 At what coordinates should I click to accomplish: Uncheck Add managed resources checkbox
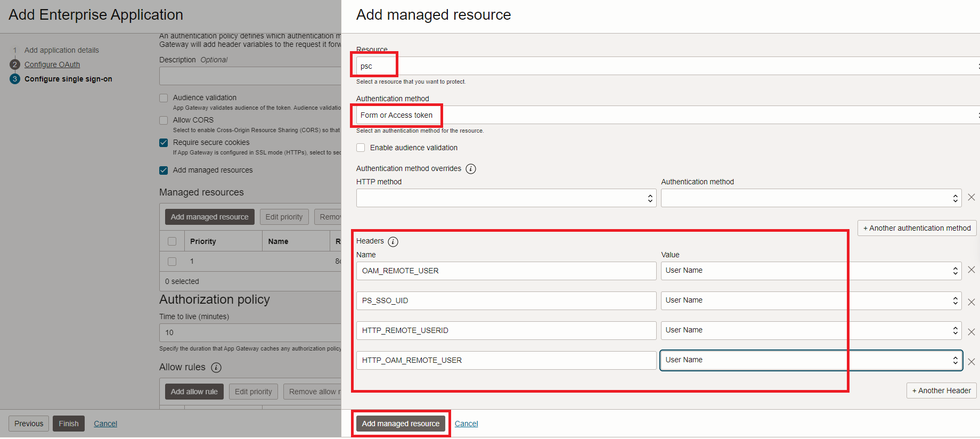point(164,170)
